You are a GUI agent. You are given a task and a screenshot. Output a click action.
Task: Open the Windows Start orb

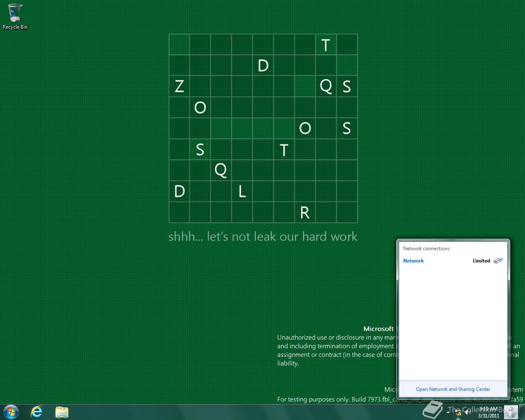pyautogui.click(x=11, y=412)
